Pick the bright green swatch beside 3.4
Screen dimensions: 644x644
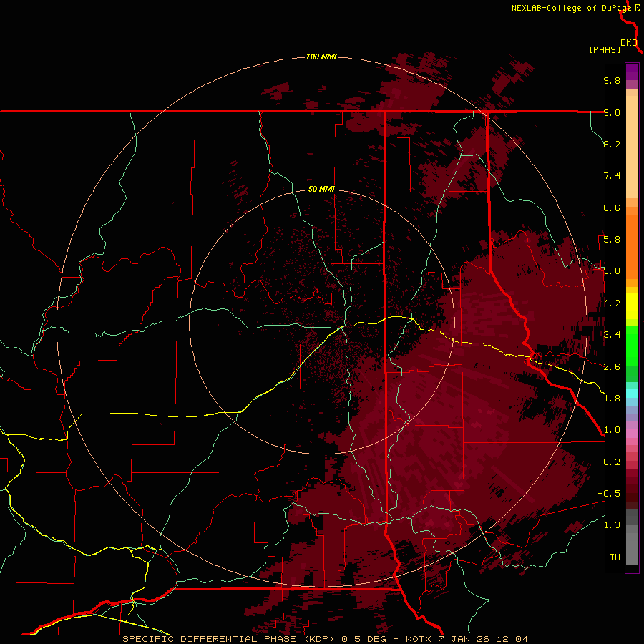coord(632,344)
